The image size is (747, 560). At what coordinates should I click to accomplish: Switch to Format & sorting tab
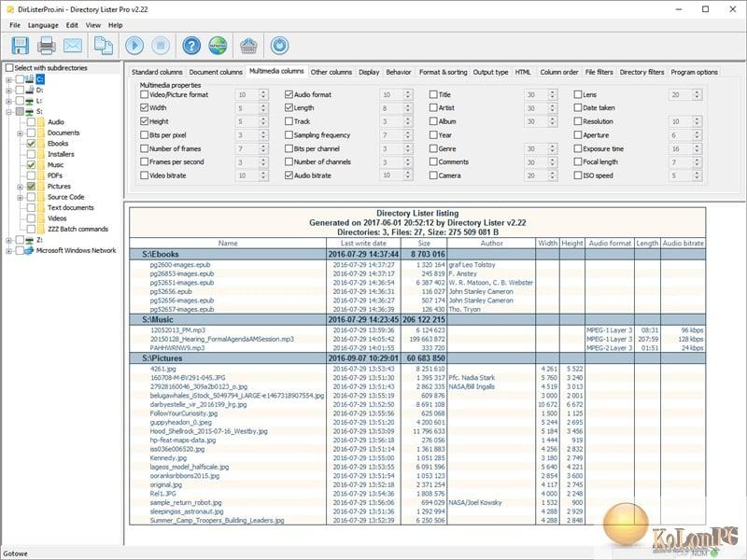[443, 72]
